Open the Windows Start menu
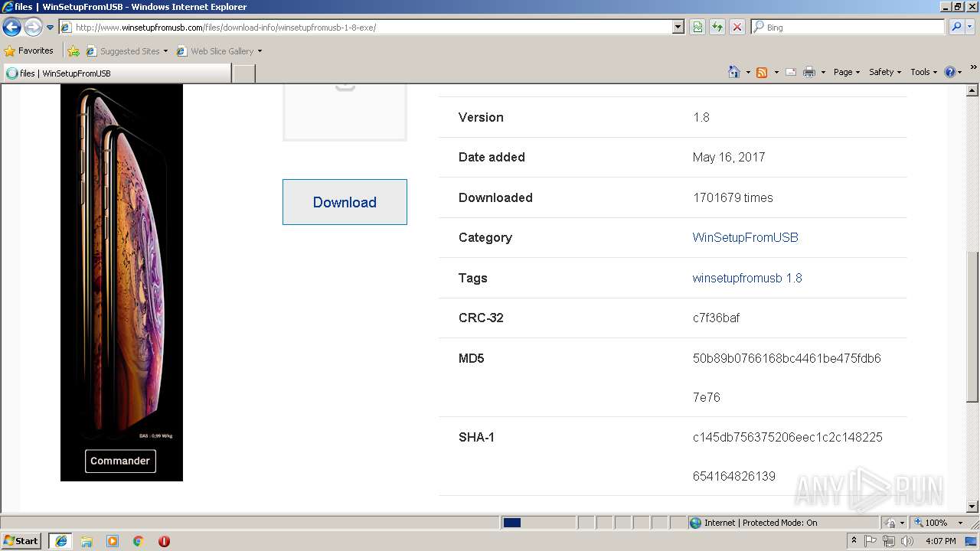The width and height of the screenshot is (980, 551). [21, 541]
